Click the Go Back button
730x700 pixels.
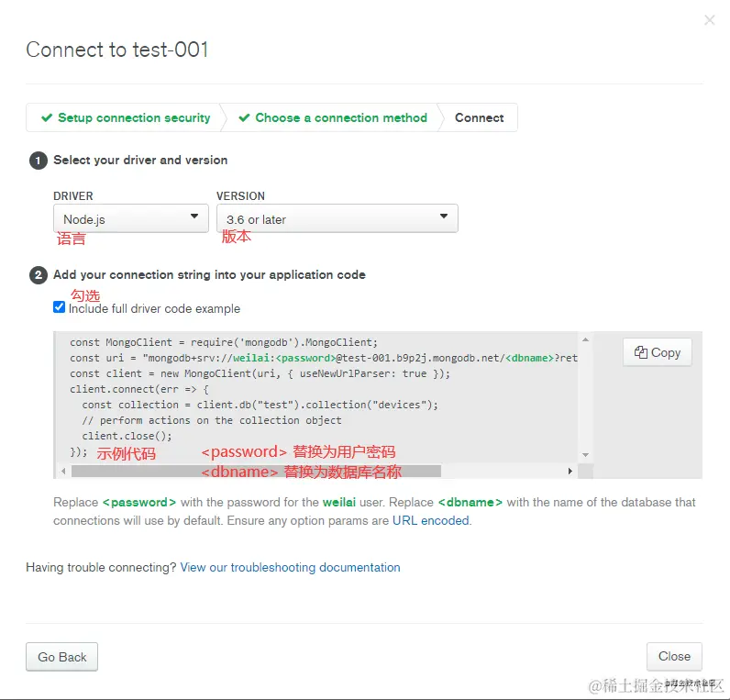(x=62, y=657)
